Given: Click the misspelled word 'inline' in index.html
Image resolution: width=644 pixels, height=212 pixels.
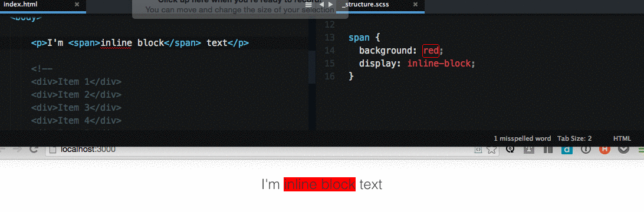Looking at the screenshot, I should point(116,44).
